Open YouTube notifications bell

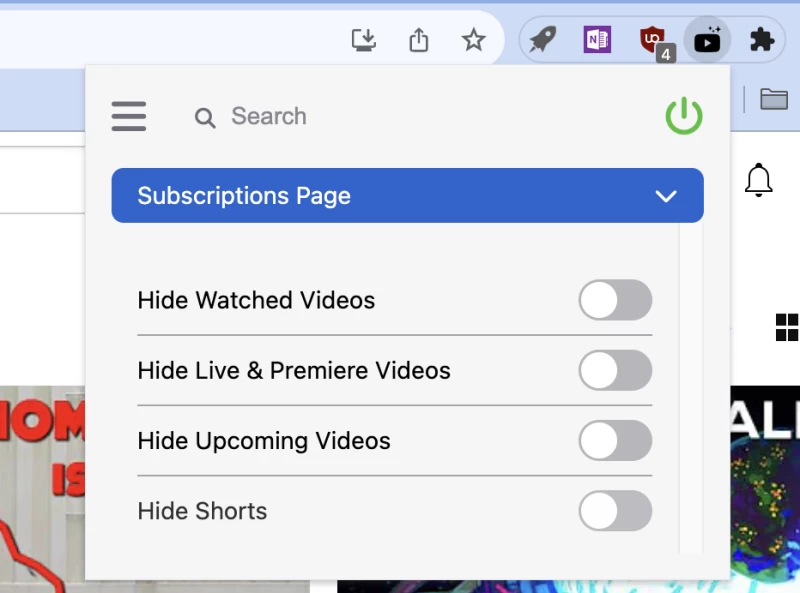759,180
